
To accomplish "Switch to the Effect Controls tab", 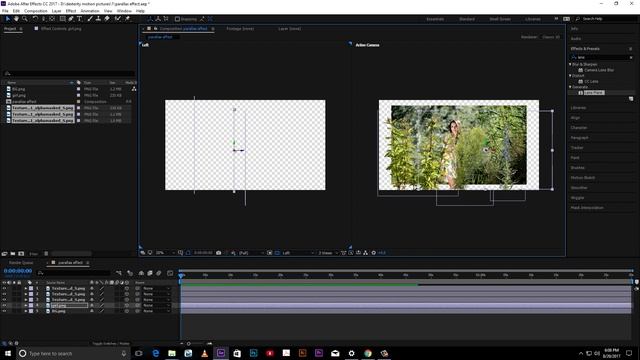I will click(x=61, y=29).
